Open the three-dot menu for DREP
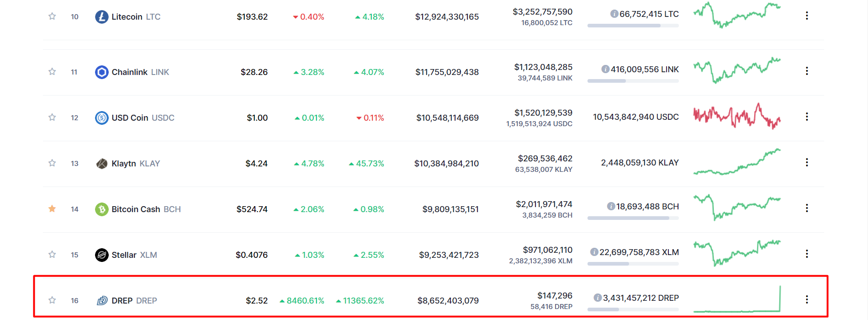This screenshot has width=868, height=320. click(807, 299)
